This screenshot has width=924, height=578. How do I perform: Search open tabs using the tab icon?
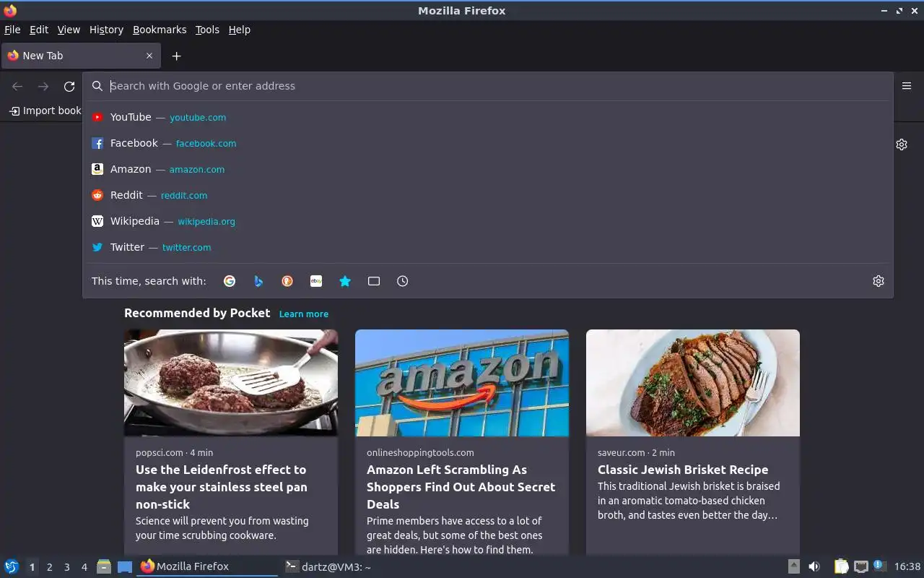click(x=374, y=281)
